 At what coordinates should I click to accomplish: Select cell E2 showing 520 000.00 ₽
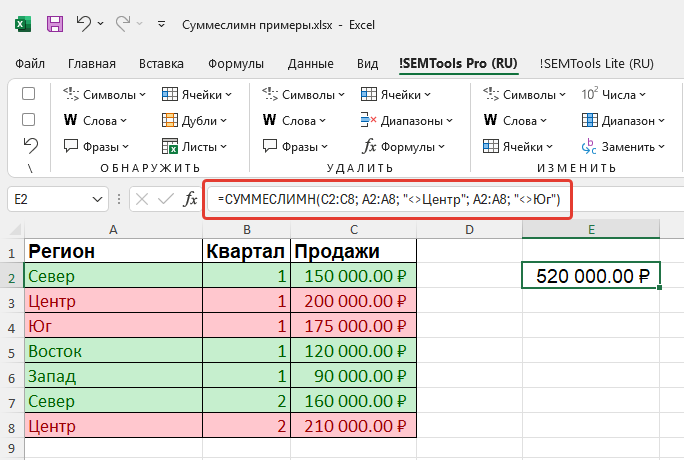tap(591, 275)
